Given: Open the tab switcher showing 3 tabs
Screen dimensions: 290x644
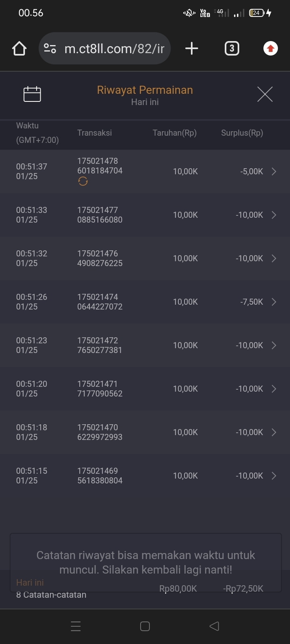Looking at the screenshot, I should pyautogui.click(x=232, y=49).
